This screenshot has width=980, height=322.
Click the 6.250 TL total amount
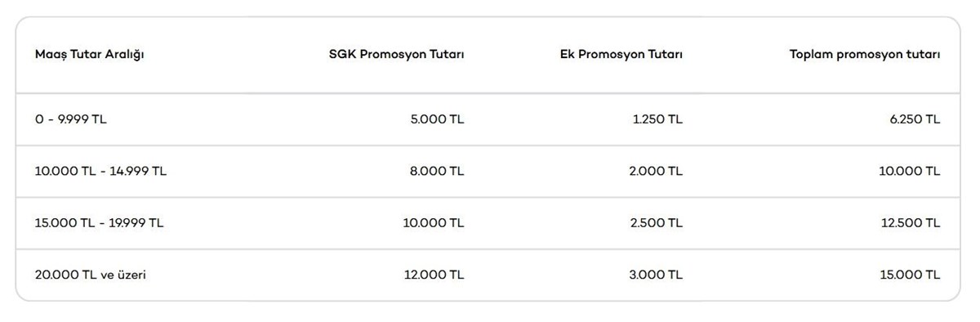click(x=914, y=119)
